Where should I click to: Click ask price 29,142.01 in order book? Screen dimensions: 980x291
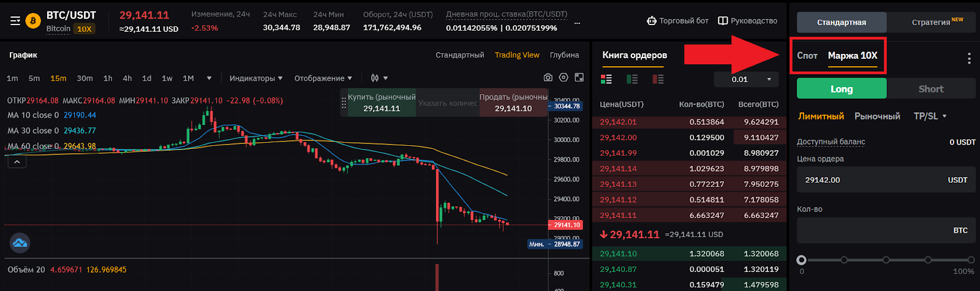618,122
